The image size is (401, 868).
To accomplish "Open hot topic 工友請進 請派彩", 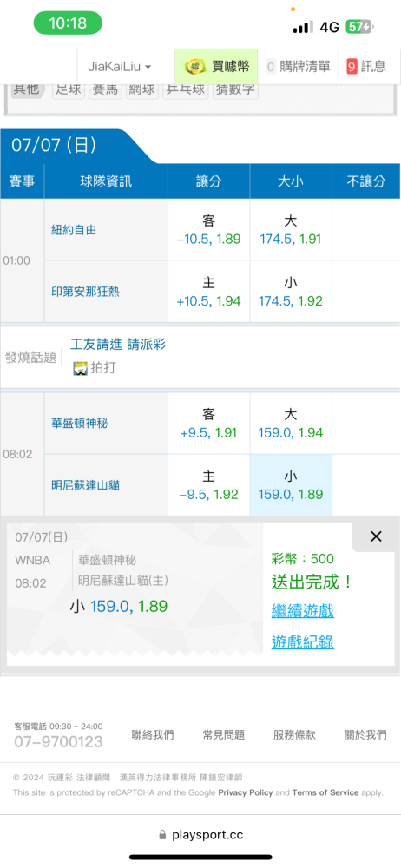I will click(118, 345).
